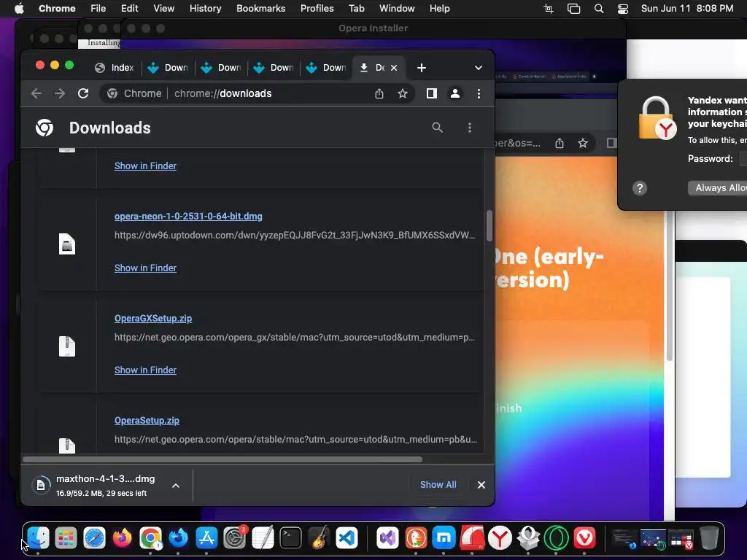Image resolution: width=747 pixels, height=560 pixels.
Task: Click the OperaGX net.geo.opera.com URL text
Action: point(295,337)
